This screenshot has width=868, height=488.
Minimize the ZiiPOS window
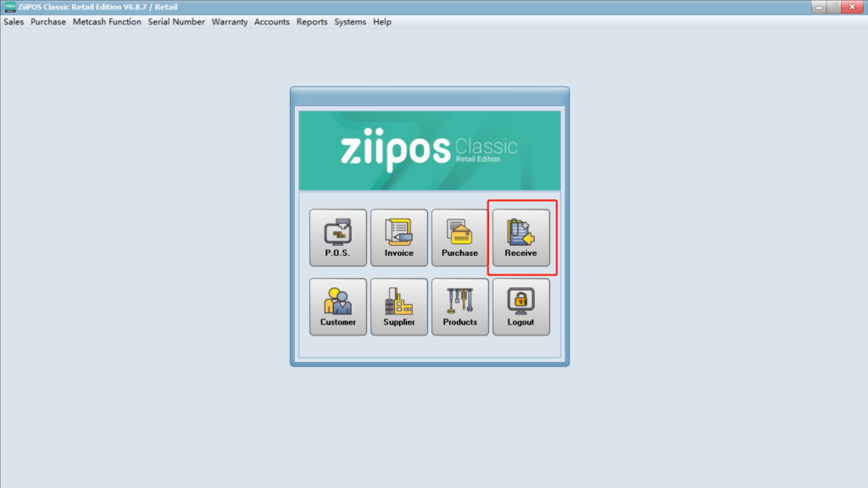(x=817, y=7)
